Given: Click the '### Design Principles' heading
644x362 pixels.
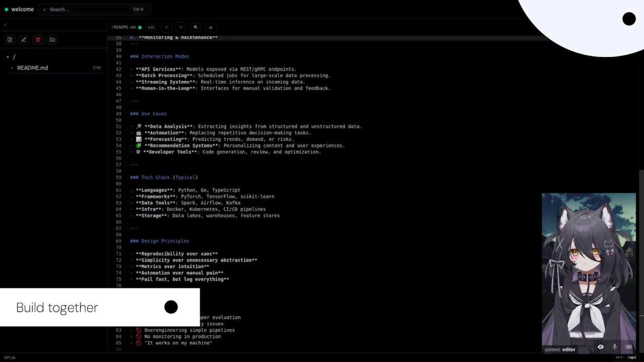Looking at the screenshot, I should (159, 241).
